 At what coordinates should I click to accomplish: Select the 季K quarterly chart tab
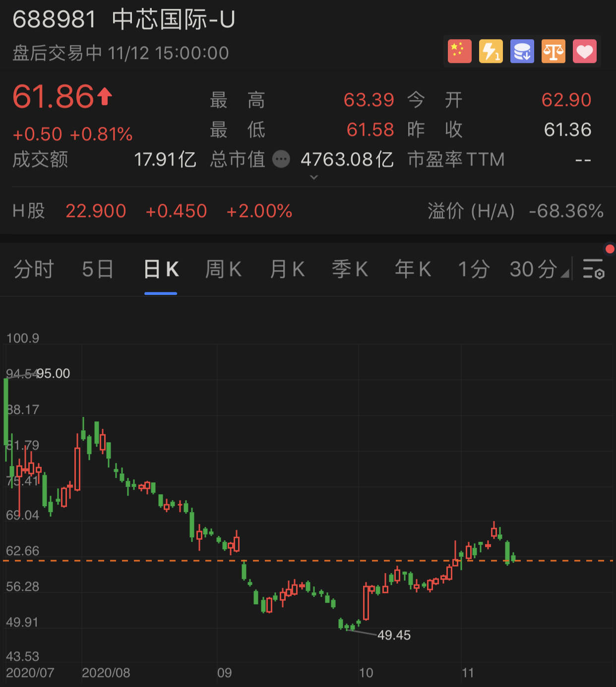click(350, 269)
